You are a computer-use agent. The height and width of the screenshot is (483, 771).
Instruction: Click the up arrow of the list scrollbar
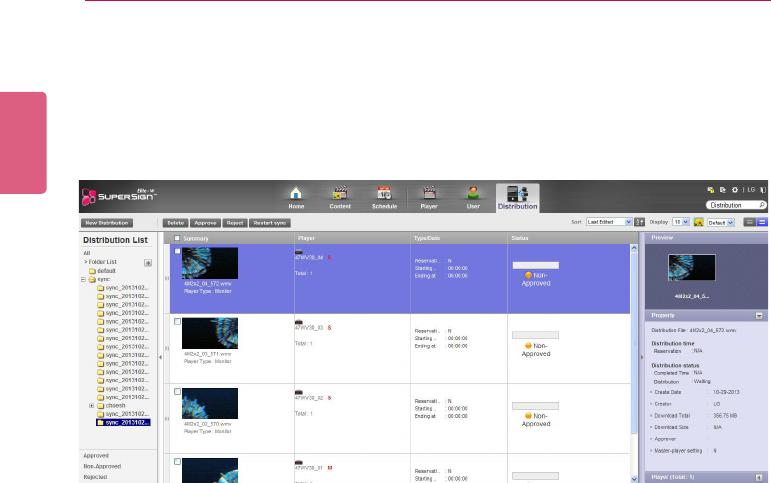pyautogui.click(x=634, y=248)
